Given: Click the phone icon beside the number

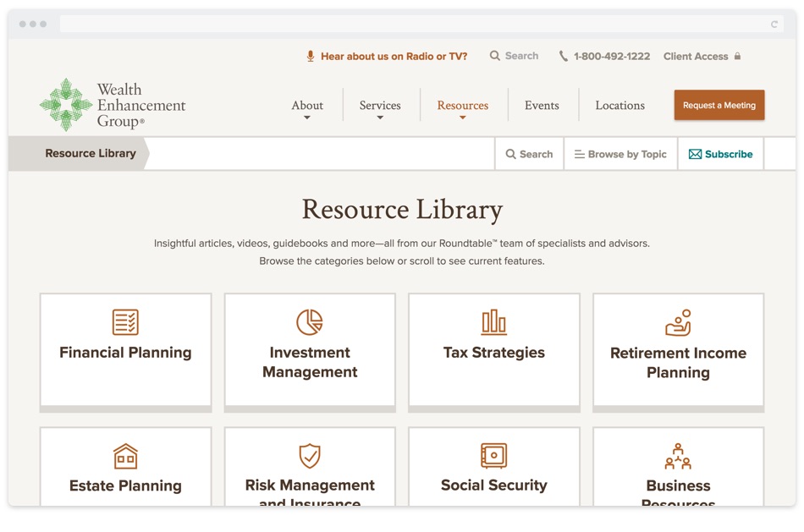Looking at the screenshot, I should pos(563,56).
